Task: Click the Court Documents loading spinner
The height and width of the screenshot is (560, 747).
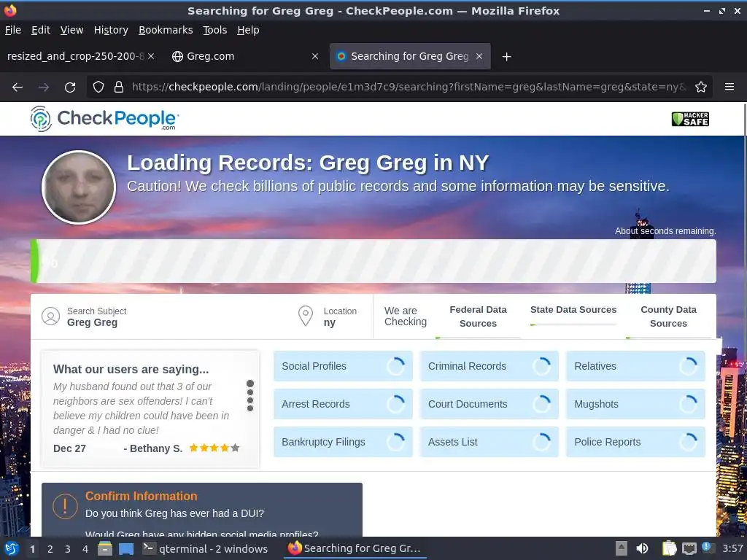Action: pyautogui.click(x=542, y=404)
